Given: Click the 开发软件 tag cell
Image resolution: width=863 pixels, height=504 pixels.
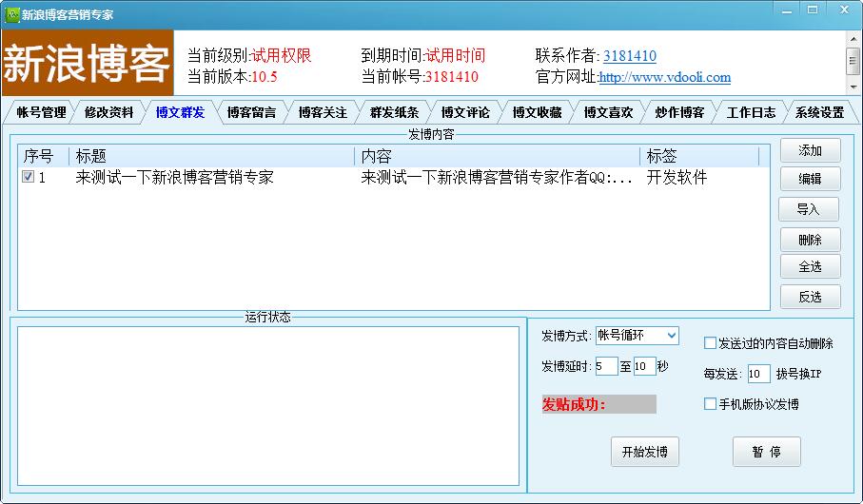Looking at the screenshot, I should [677, 177].
